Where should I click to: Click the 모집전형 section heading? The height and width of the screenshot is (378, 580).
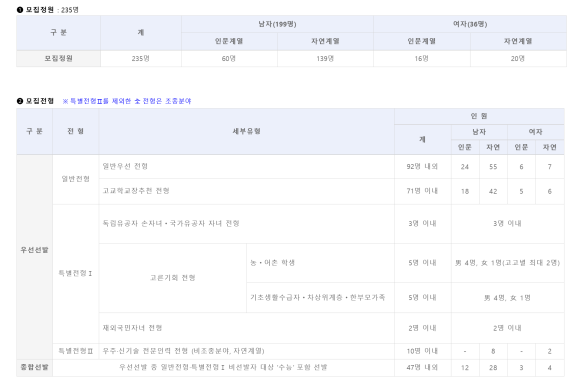pyautogui.click(x=40, y=101)
